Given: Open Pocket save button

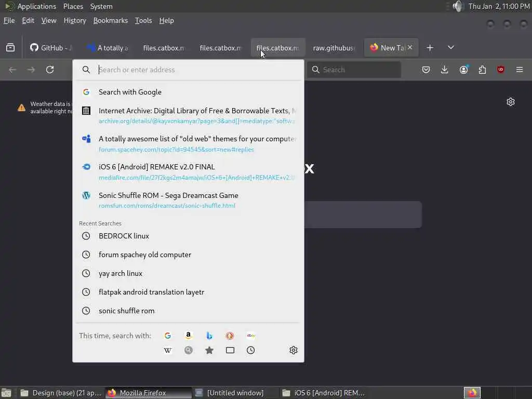Looking at the screenshot, I should [426, 70].
